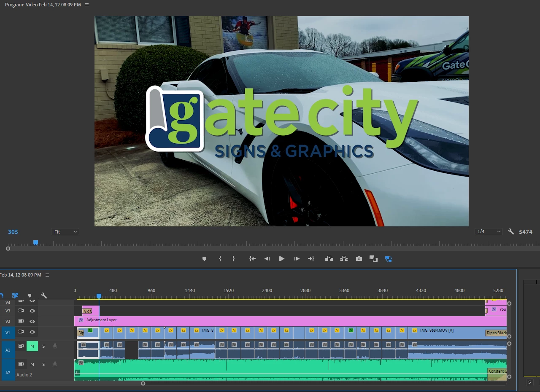Click the fx badge on Adjustment Layer
The height and width of the screenshot is (392, 540).
click(81, 320)
